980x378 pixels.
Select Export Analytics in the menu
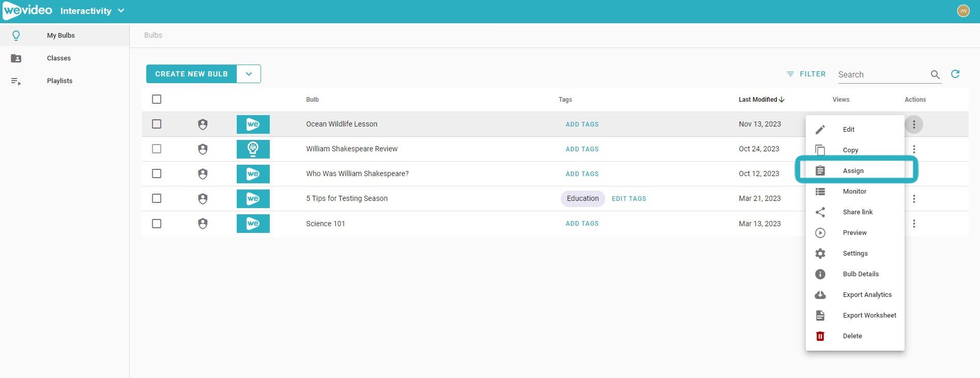point(867,295)
